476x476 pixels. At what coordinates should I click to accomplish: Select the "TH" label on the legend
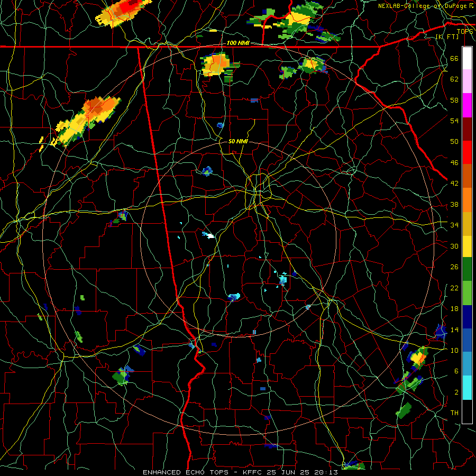tap(454, 413)
